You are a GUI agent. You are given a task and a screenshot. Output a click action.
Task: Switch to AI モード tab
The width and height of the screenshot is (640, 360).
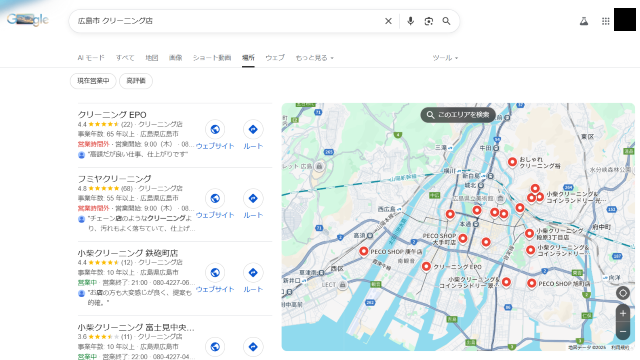coord(91,58)
